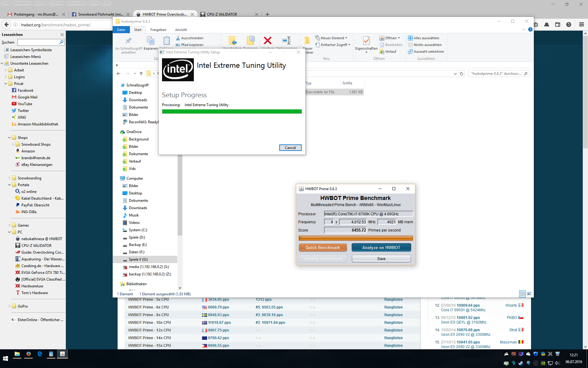Click Windows Start button
The width and height of the screenshot is (588, 368).
[6, 358]
